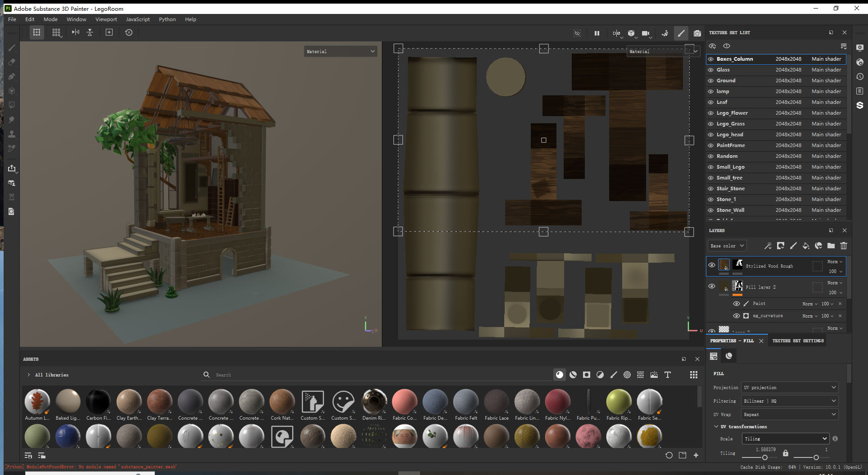Open the Export textures icon
Image resolution: width=868 pixels, height=475 pixels.
pos(12,168)
